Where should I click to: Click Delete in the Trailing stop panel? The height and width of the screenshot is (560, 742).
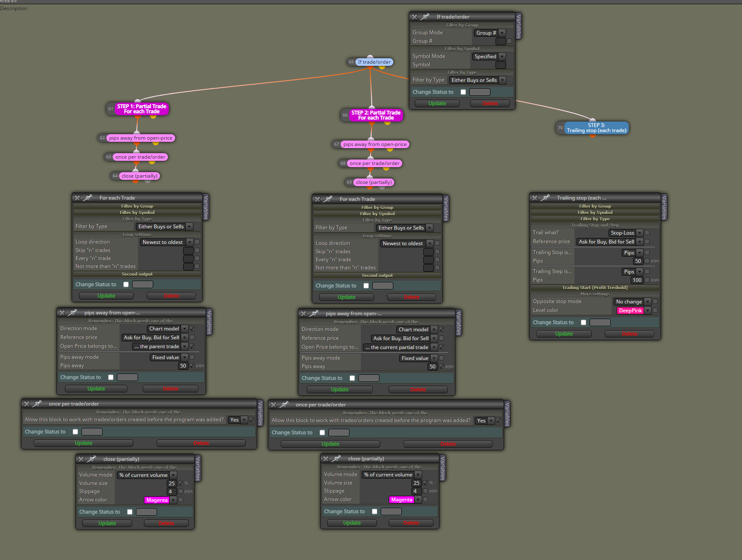(x=629, y=334)
